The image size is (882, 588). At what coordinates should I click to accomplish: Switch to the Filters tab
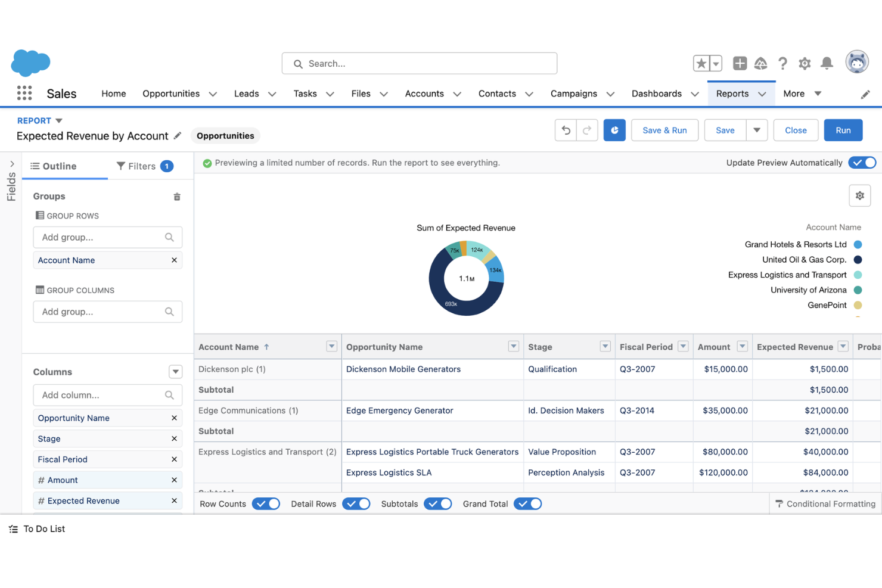142,166
